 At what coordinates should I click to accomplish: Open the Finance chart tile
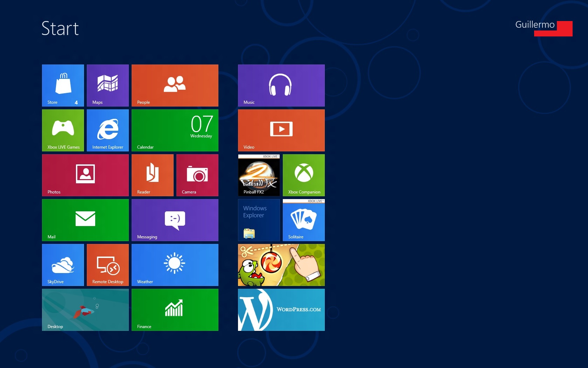coord(175,310)
